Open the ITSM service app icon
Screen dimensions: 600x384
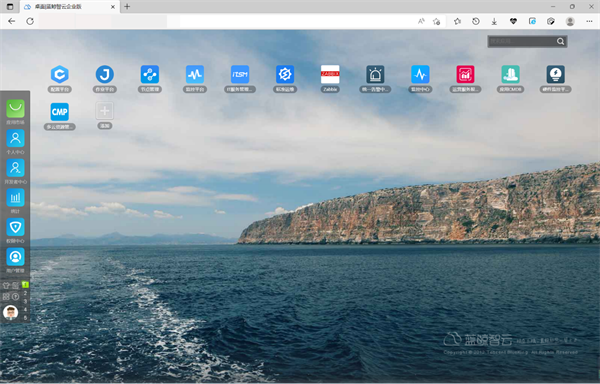click(240, 75)
